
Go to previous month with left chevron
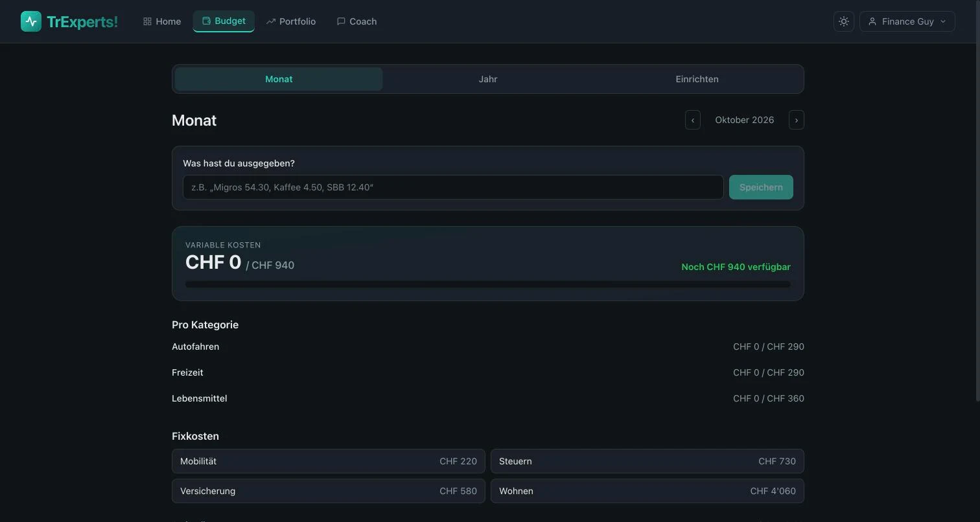[x=693, y=120]
